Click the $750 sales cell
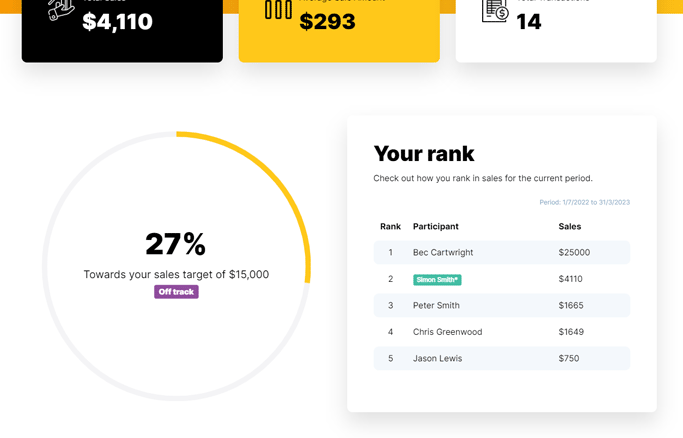The image size is (683, 438). (569, 358)
